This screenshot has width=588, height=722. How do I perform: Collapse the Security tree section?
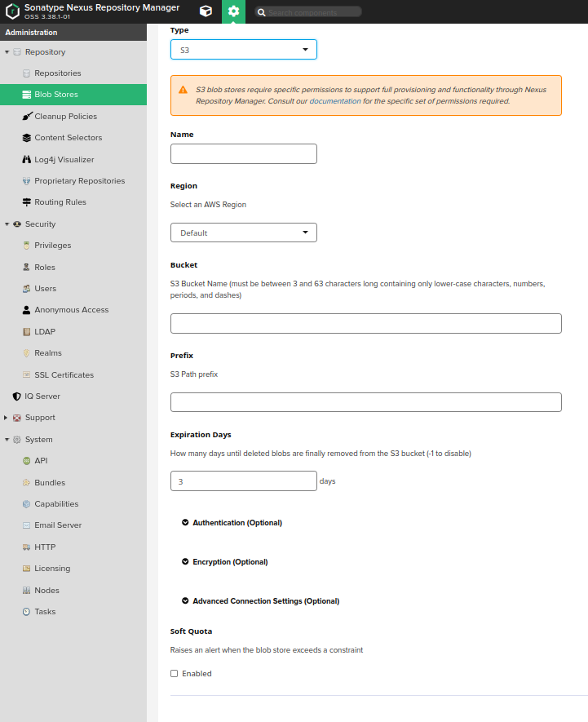(7, 224)
